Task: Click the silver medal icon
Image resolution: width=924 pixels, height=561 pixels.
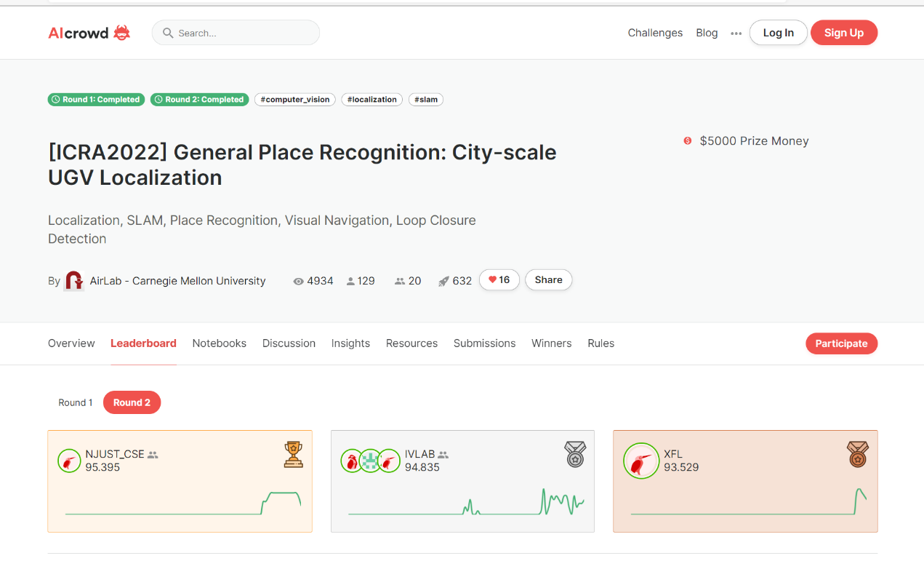Action: [575, 454]
